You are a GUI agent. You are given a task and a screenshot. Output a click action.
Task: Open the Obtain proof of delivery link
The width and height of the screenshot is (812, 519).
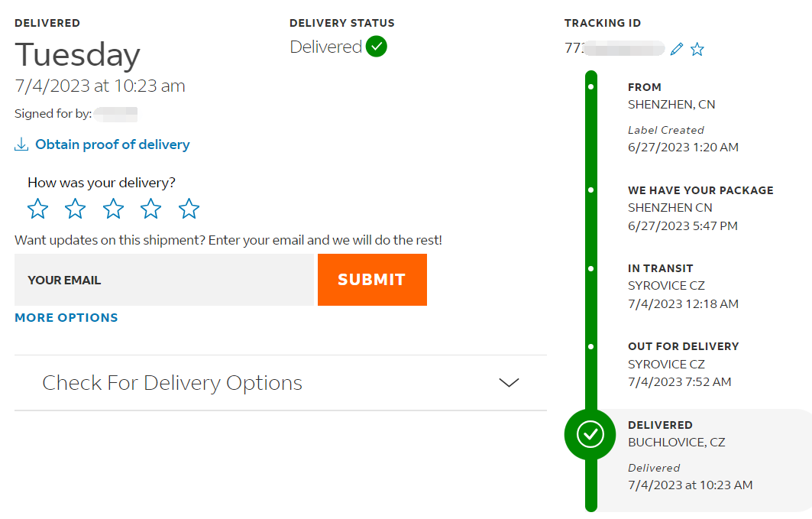pos(112,144)
